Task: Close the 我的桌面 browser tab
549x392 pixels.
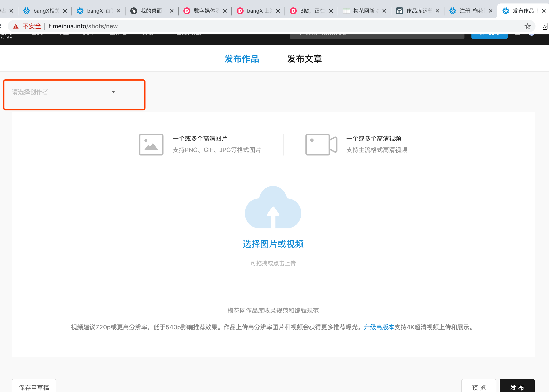Action: click(x=172, y=11)
